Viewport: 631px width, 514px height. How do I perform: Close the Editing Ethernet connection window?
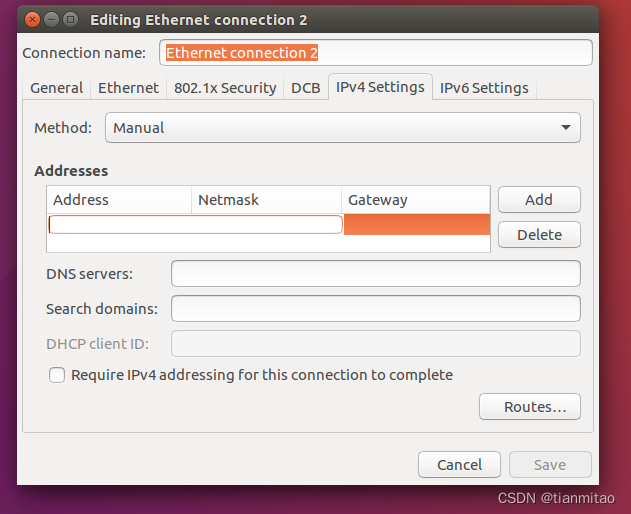[x=32, y=20]
